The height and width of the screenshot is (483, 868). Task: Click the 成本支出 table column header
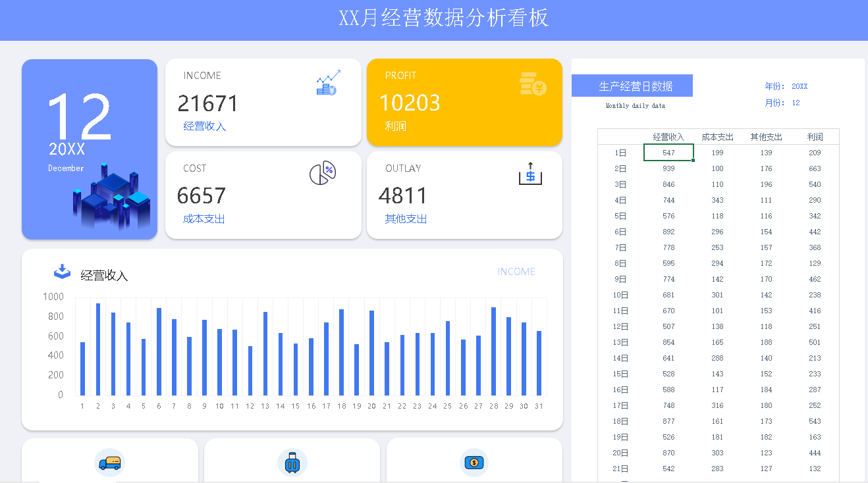click(x=717, y=137)
